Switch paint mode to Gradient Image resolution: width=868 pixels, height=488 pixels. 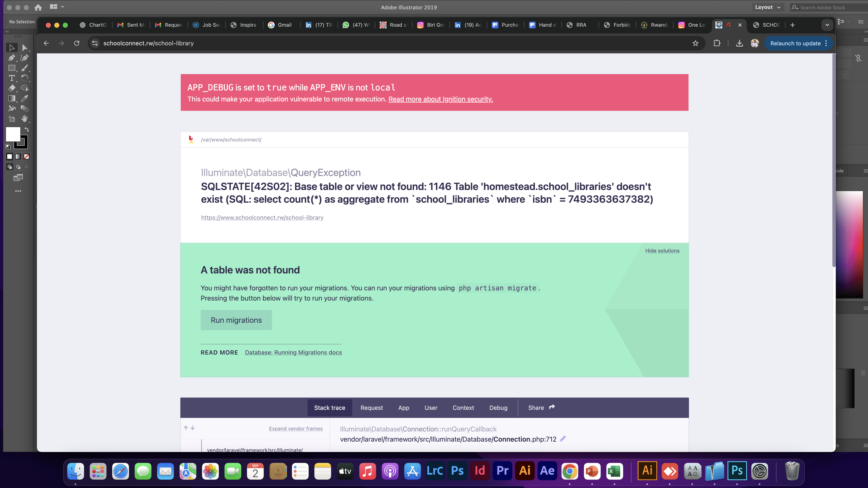(18, 157)
